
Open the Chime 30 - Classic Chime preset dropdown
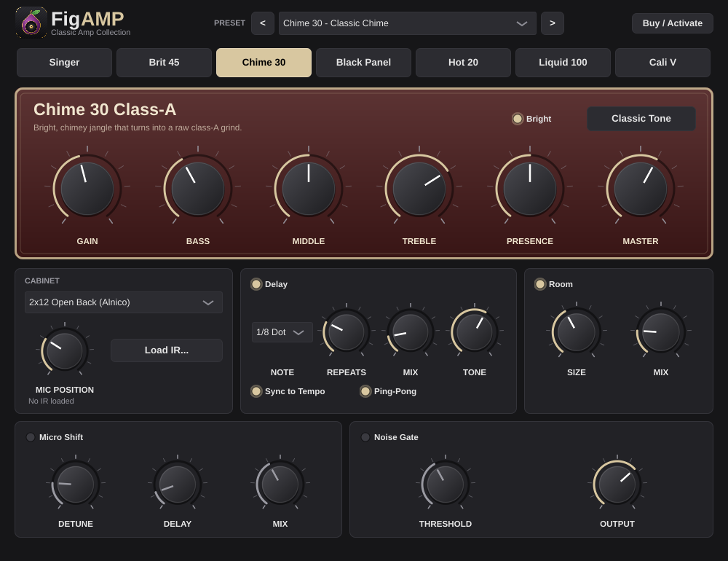coord(407,23)
